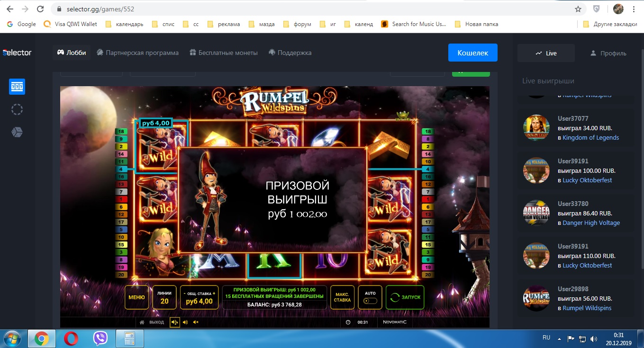Viewport: 644px width, 348px height.
Task: Click the МАКС. СТАВКА button
Action: click(342, 297)
